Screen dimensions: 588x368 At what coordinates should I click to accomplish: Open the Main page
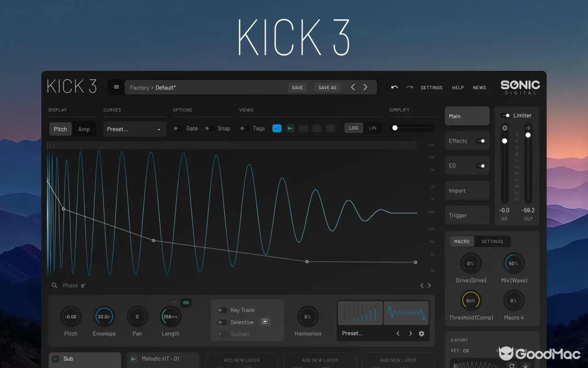467,116
